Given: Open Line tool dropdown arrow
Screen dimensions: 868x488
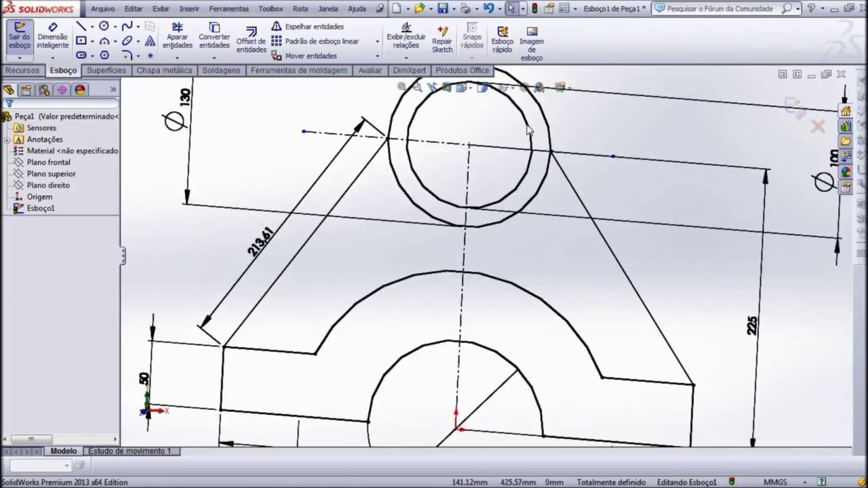Looking at the screenshot, I should point(92,26).
